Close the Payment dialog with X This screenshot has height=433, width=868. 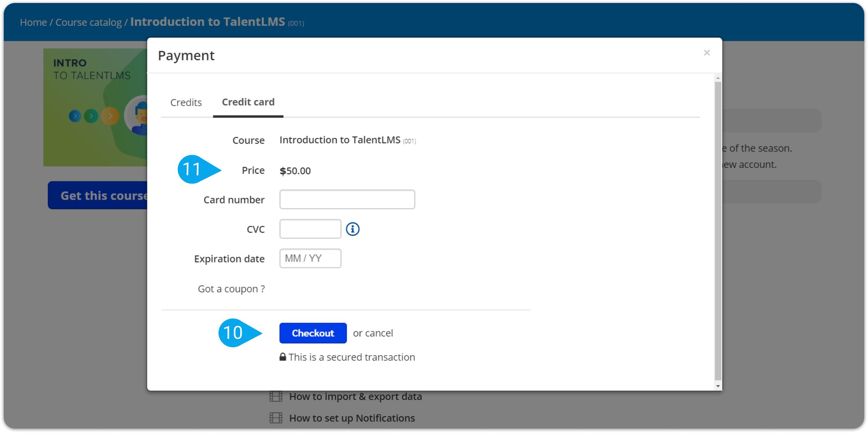(x=706, y=53)
